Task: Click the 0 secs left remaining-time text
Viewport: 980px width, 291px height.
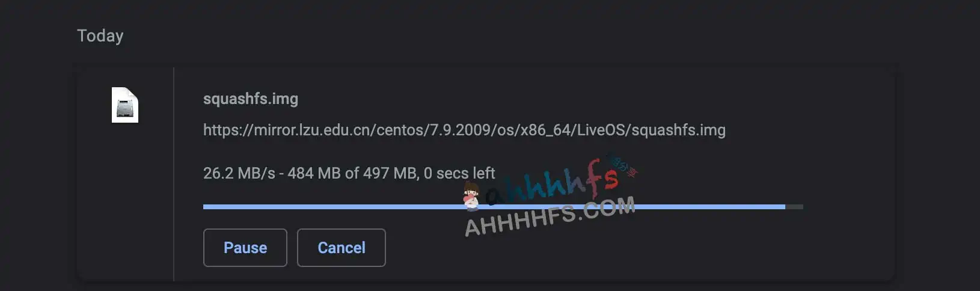Action: [x=459, y=173]
